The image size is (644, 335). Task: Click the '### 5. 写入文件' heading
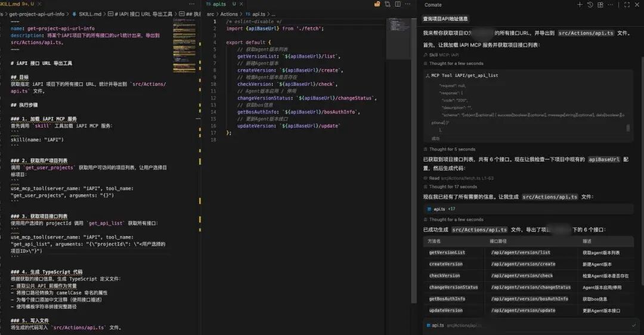30,321
